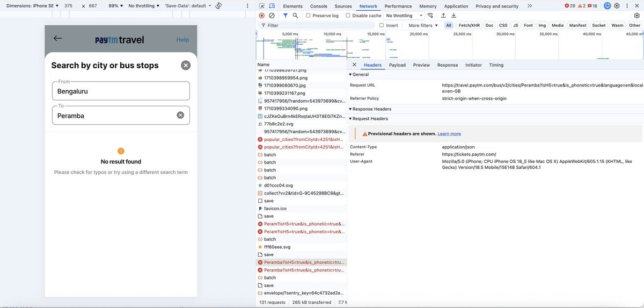Stop recording the network log

262,16
